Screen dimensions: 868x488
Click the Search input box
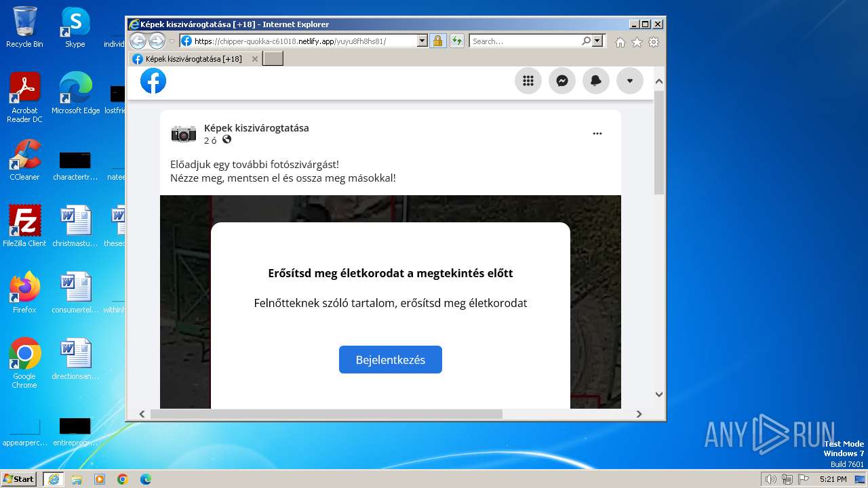click(525, 41)
